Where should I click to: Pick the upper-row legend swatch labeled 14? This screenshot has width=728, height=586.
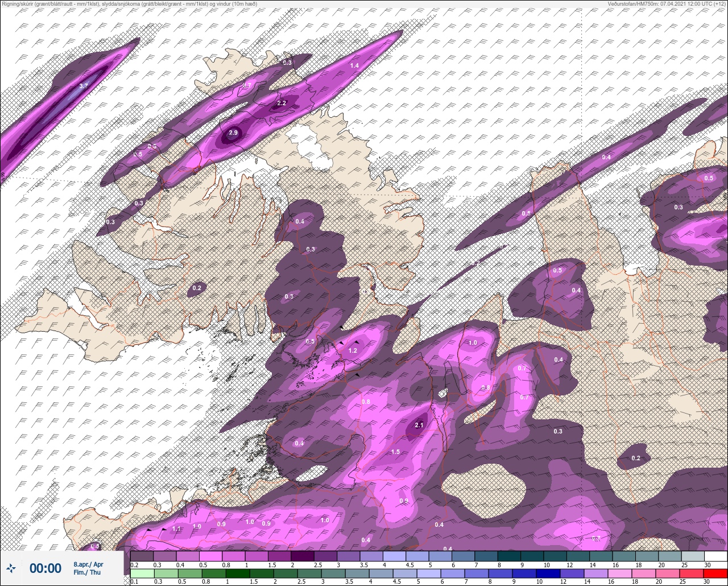(601, 556)
